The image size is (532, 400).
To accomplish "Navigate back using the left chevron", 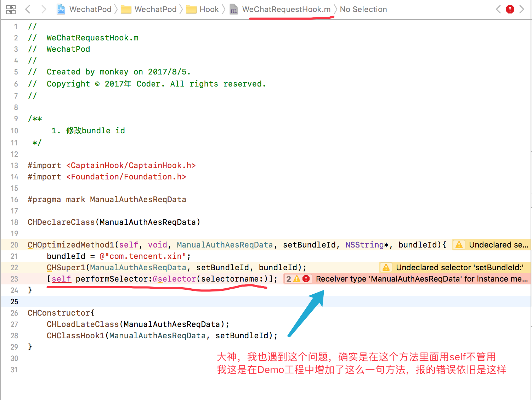I will click(x=28, y=9).
